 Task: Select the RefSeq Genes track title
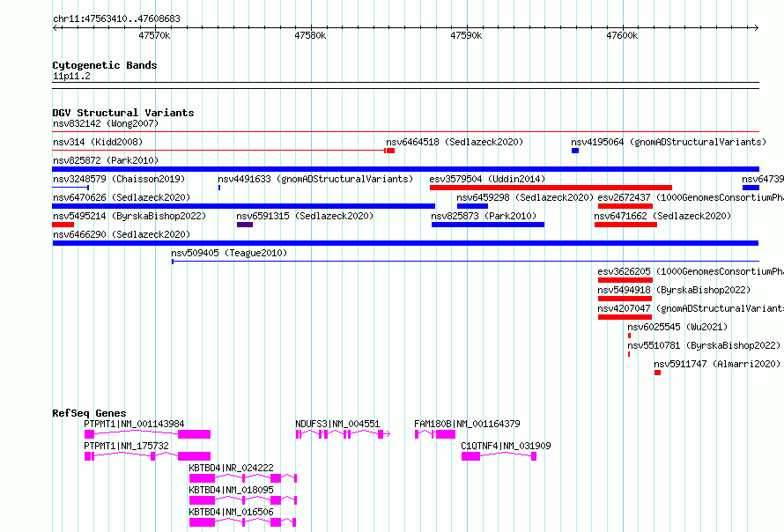(x=89, y=413)
